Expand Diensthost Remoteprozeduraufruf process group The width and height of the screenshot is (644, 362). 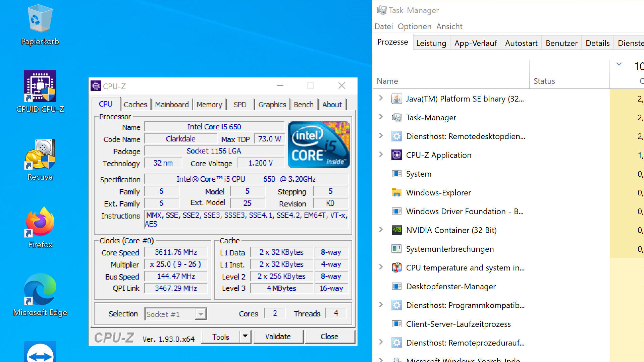pos(381,342)
